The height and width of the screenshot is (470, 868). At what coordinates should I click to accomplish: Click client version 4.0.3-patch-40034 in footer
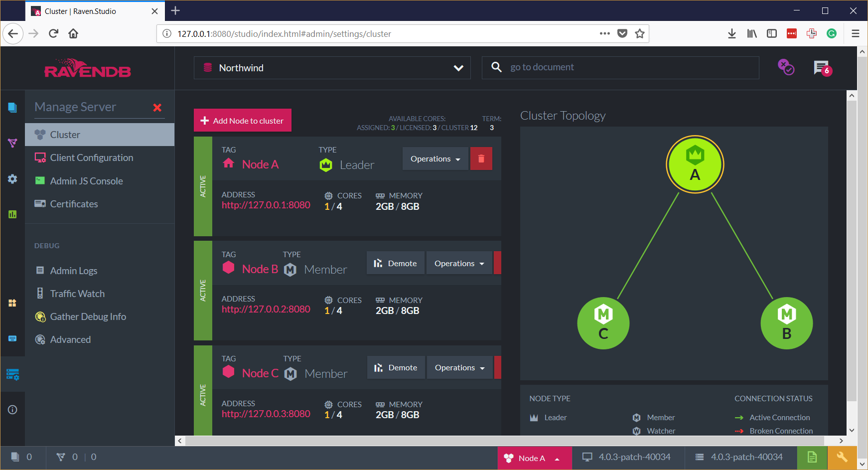626,457
